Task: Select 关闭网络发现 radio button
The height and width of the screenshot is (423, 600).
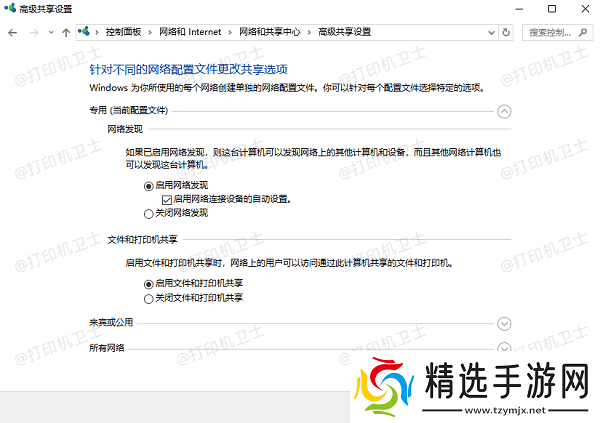Action: coord(149,213)
